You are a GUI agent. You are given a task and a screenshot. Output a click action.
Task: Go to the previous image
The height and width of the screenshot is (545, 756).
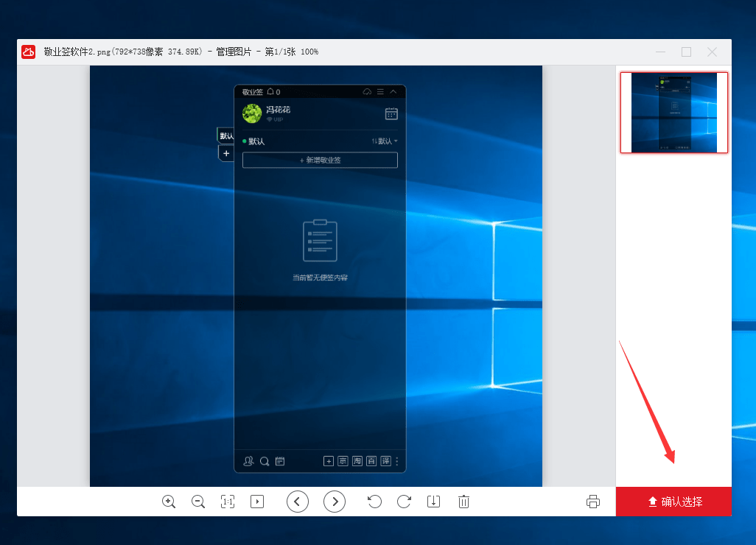(x=298, y=502)
